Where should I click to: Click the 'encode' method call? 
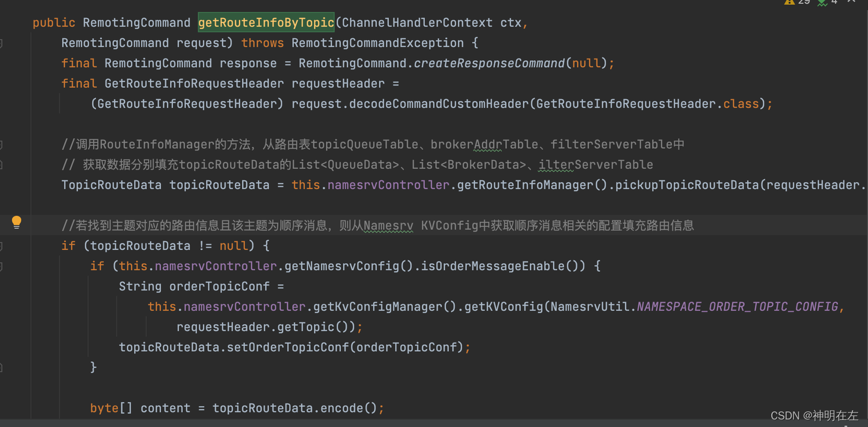pyautogui.click(x=342, y=408)
